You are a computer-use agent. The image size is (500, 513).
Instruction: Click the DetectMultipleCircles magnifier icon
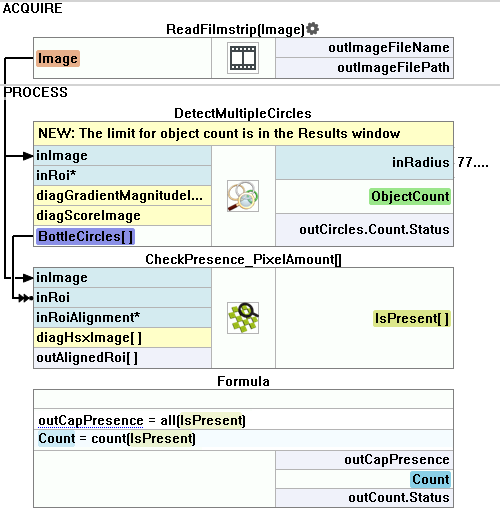243,196
